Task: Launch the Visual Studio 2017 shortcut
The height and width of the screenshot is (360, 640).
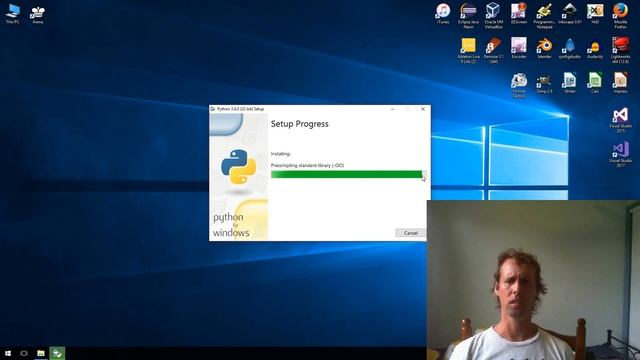Action: coord(620,154)
